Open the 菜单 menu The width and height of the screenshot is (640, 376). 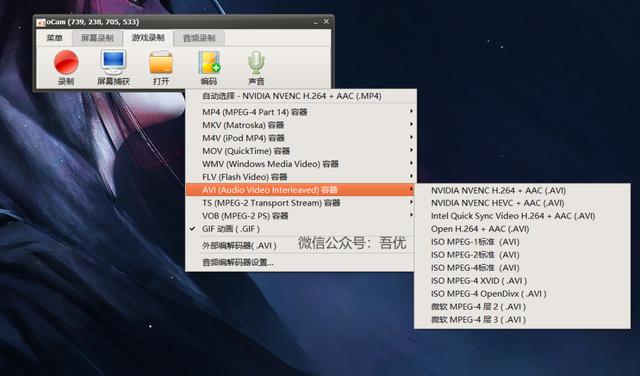tap(54, 38)
